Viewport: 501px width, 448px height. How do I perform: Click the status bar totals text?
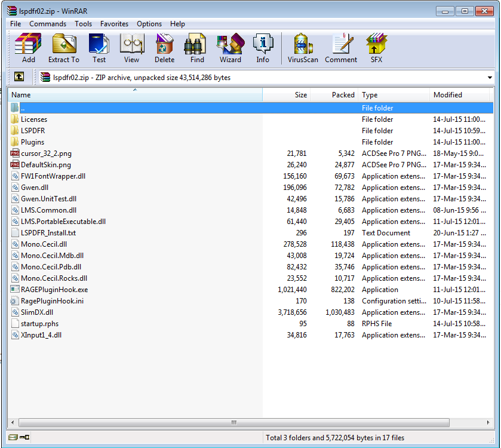[x=335, y=438]
